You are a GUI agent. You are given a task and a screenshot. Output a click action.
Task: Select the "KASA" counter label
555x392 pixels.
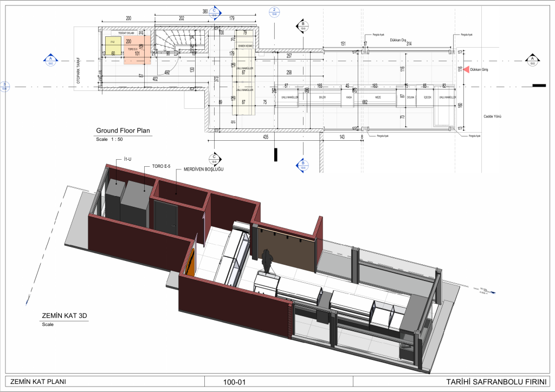click(349, 97)
